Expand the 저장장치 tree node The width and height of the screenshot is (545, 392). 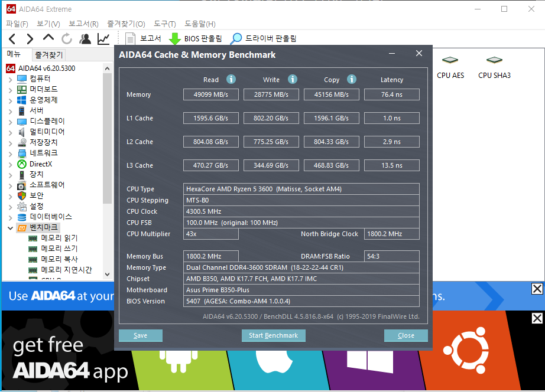point(11,143)
